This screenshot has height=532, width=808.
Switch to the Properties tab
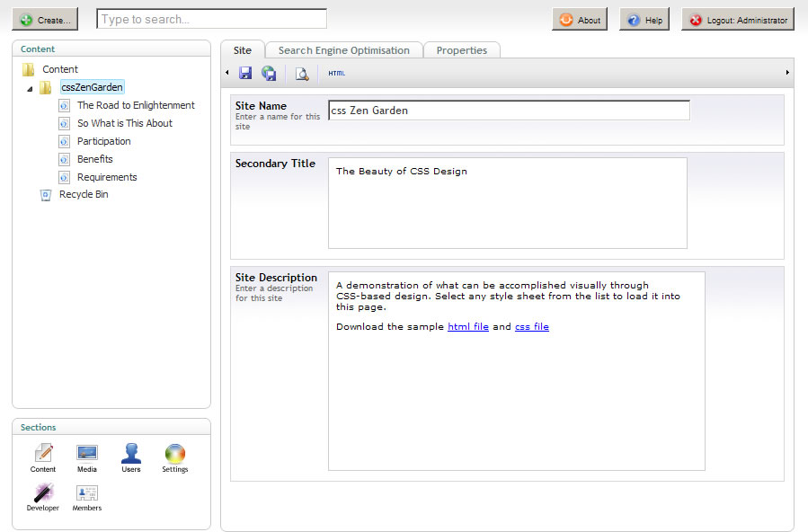coord(462,50)
